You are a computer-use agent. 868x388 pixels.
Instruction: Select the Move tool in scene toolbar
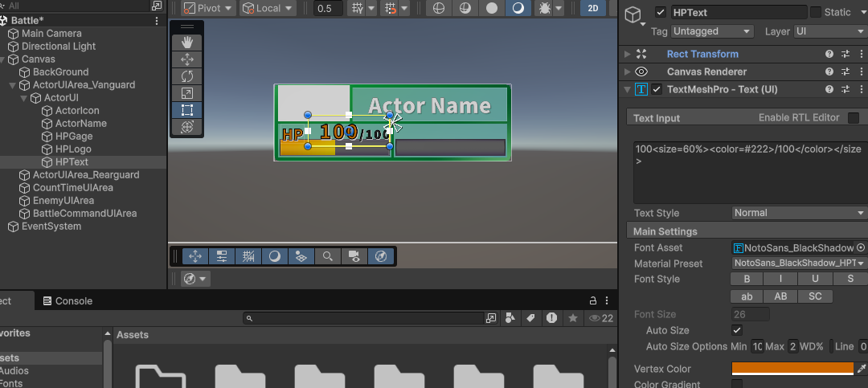(x=187, y=59)
